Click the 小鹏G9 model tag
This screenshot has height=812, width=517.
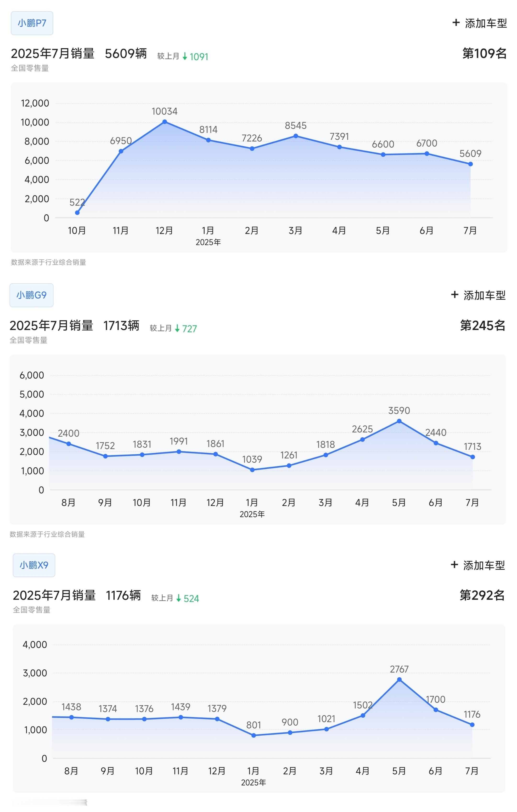[31, 295]
